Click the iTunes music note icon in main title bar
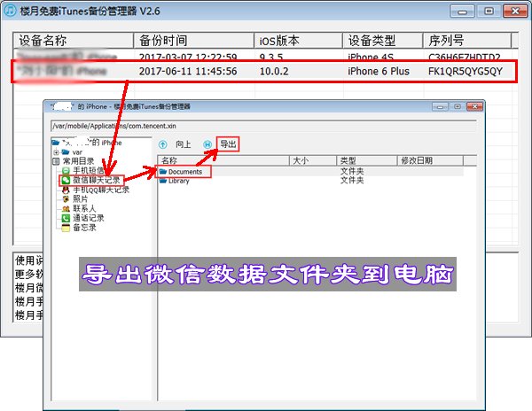The height and width of the screenshot is (411, 532). pyautogui.click(x=10, y=11)
